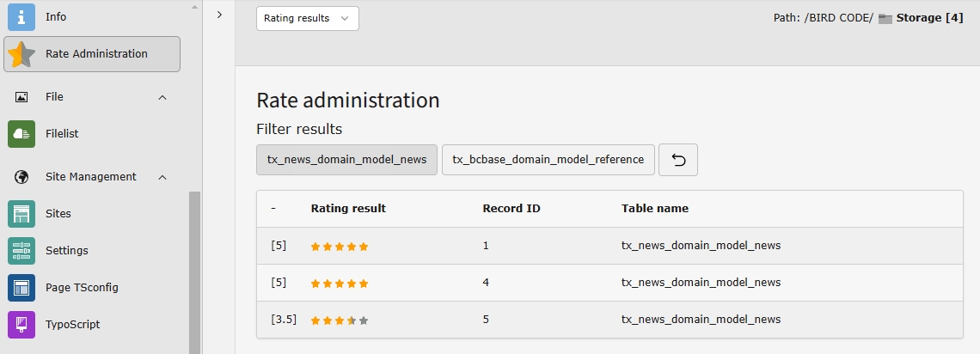The image size is (980, 354).
Task: Click the Filelist module icon
Action: tap(21, 134)
